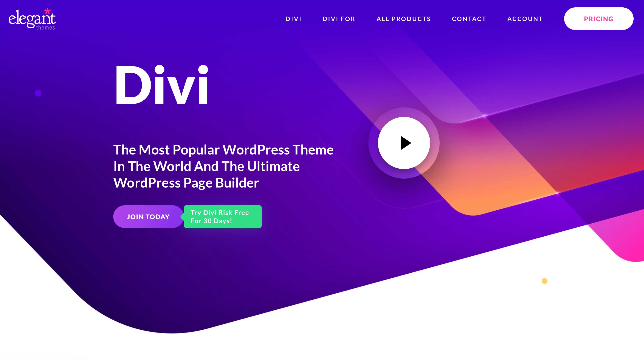Image resolution: width=644 pixels, height=362 pixels.
Task: Expand the DIVI FOR dropdown menu
Action: click(339, 19)
